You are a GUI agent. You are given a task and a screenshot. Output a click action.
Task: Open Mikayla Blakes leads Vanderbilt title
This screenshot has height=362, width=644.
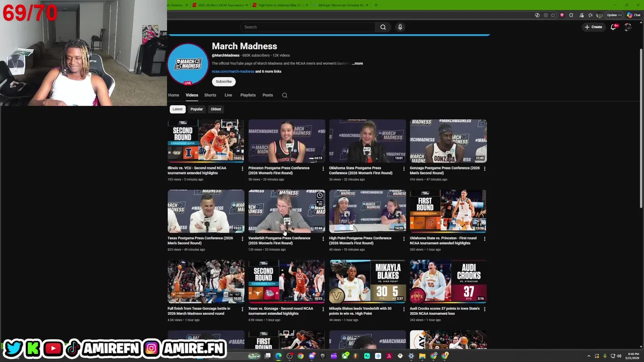(360, 311)
